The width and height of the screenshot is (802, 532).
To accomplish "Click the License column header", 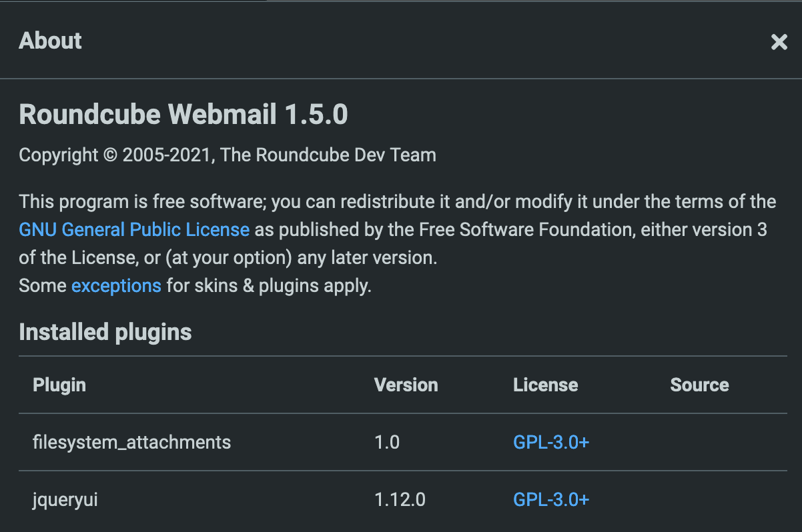I will click(x=545, y=385).
